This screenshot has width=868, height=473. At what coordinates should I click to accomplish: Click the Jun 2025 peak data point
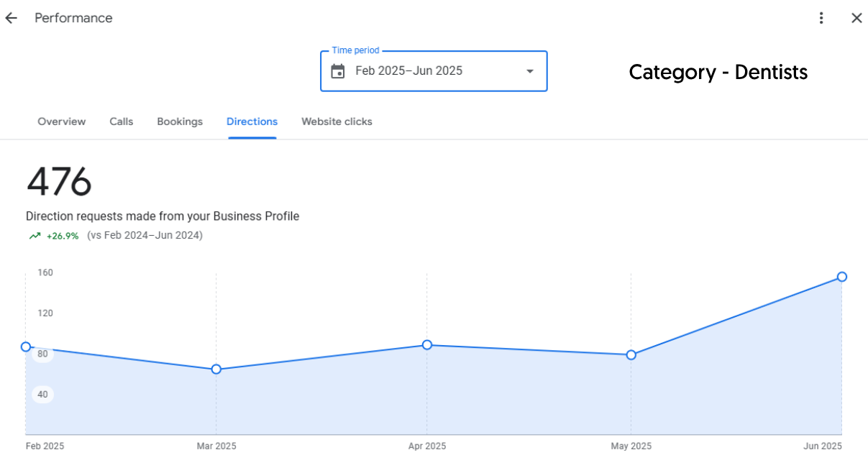(x=842, y=277)
